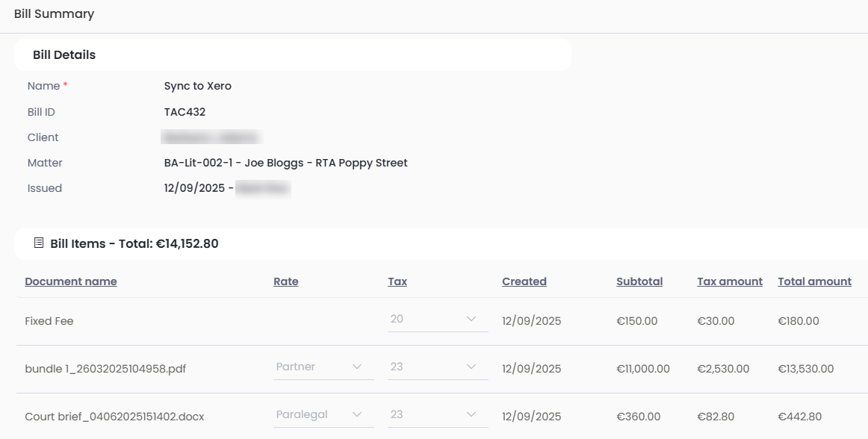
Task: Open the Partner rate dropdown
Action: click(x=323, y=367)
